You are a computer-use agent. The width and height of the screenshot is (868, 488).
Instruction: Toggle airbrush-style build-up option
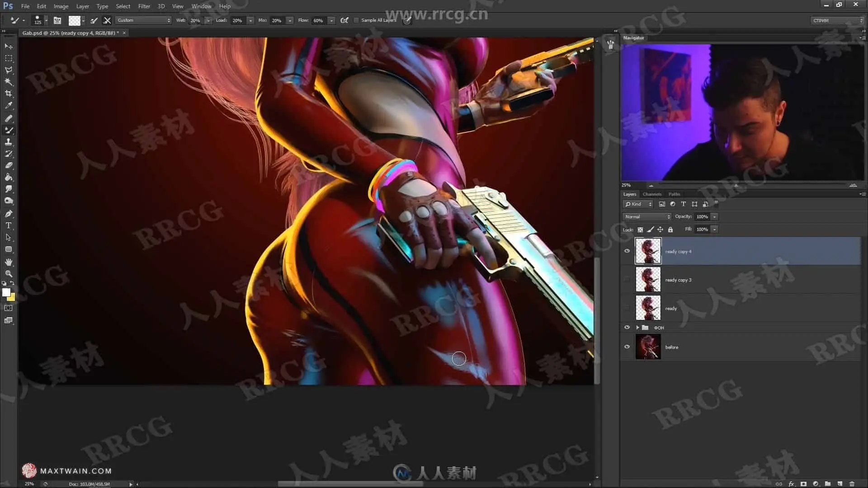(344, 20)
